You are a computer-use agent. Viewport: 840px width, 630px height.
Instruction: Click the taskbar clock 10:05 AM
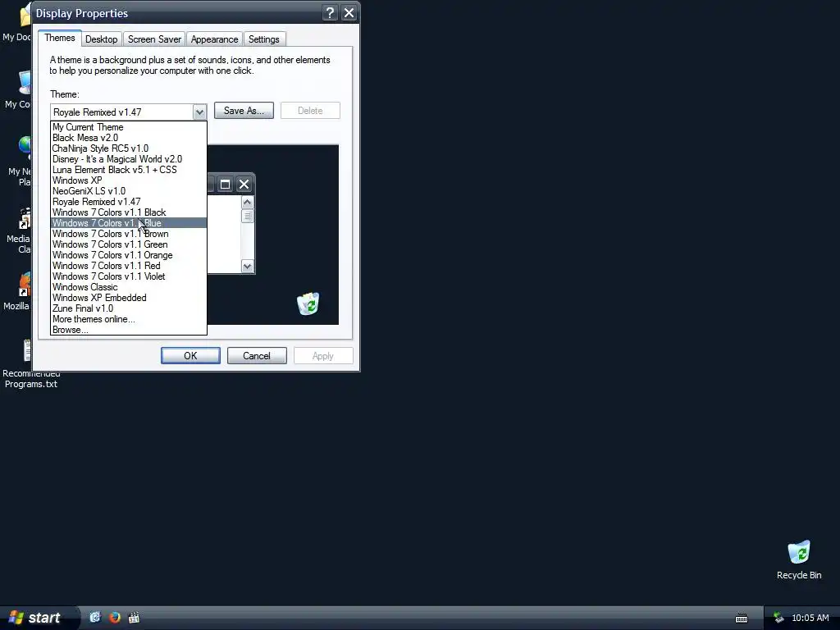[810, 618]
